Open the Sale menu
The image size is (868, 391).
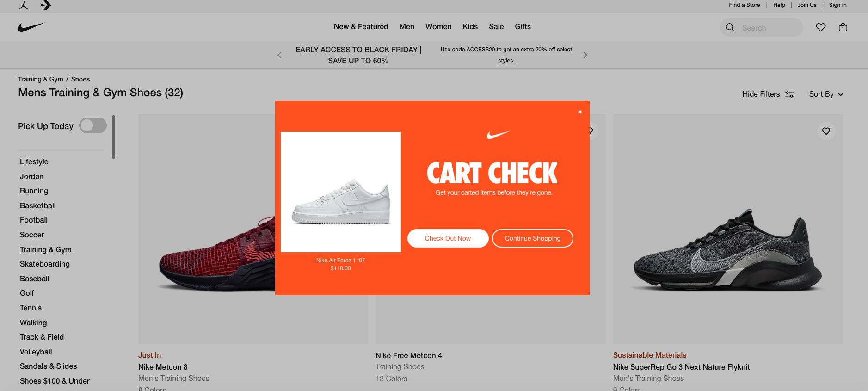tap(496, 26)
